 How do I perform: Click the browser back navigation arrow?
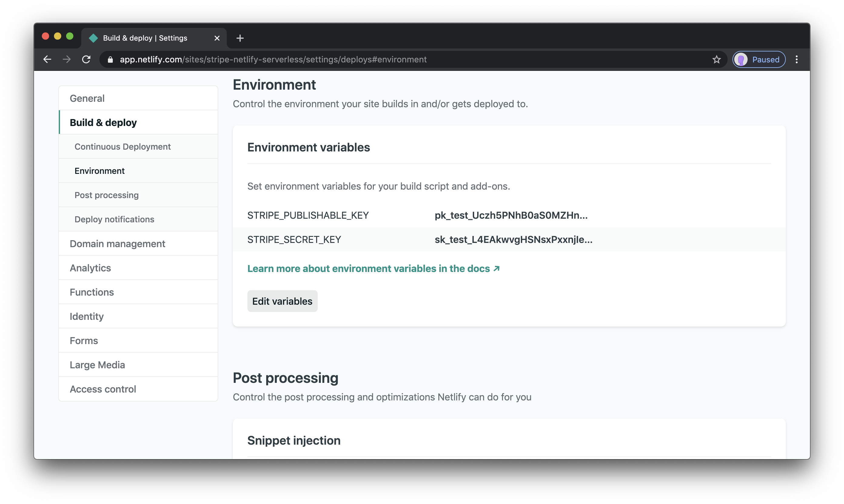pyautogui.click(x=47, y=59)
